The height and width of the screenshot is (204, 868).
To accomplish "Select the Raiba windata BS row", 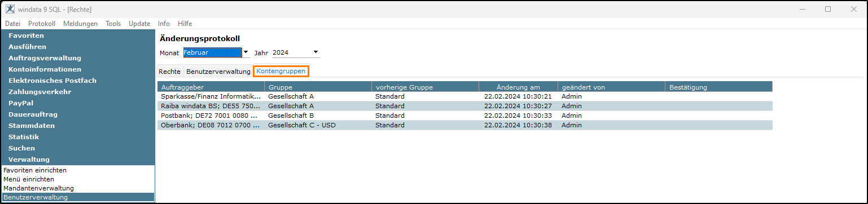I will point(464,106).
